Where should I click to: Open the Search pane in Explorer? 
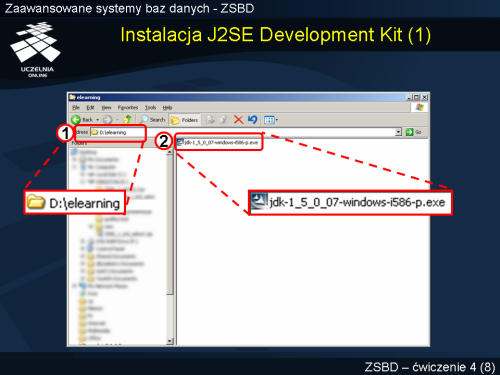(x=153, y=119)
